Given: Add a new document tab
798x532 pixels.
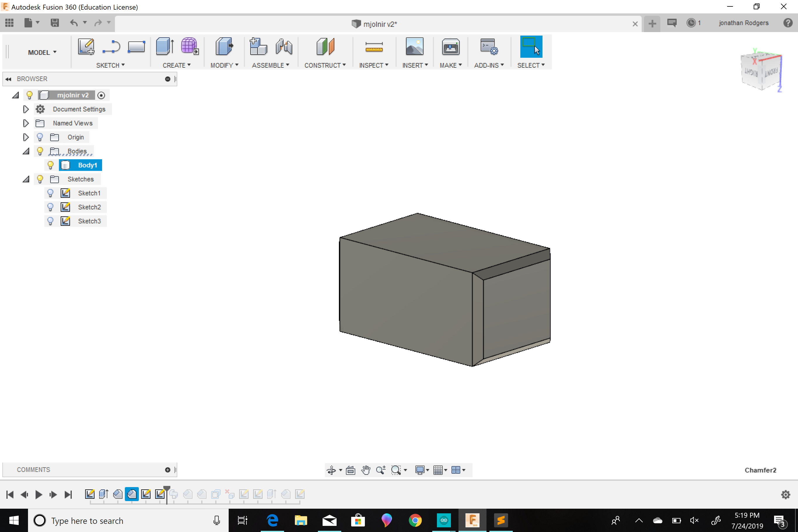Looking at the screenshot, I should (x=652, y=23).
